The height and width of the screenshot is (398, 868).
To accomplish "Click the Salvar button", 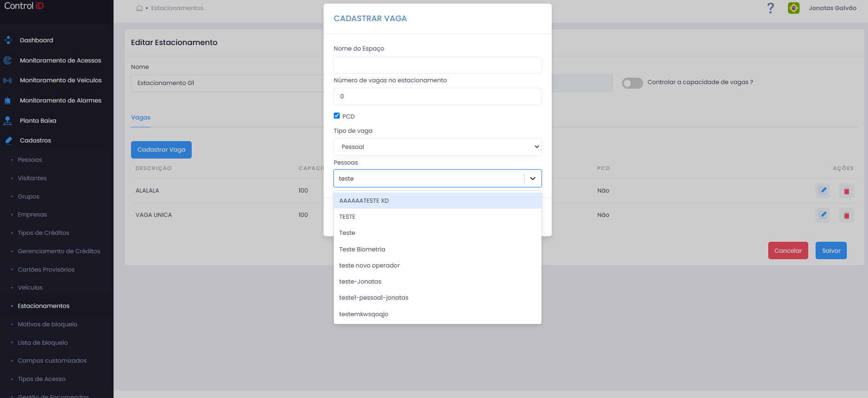I will click(831, 250).
